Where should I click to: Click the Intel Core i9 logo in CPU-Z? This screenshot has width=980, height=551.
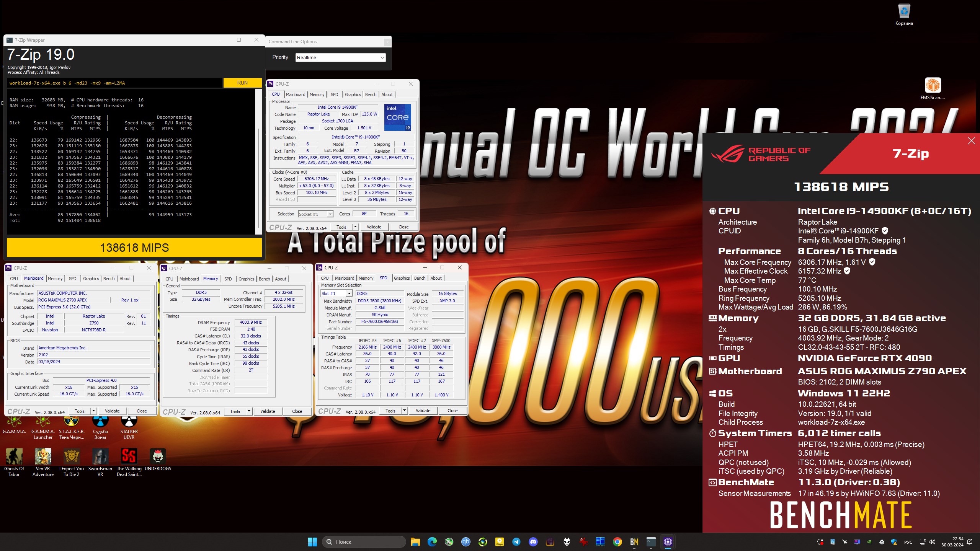point(397,117)
